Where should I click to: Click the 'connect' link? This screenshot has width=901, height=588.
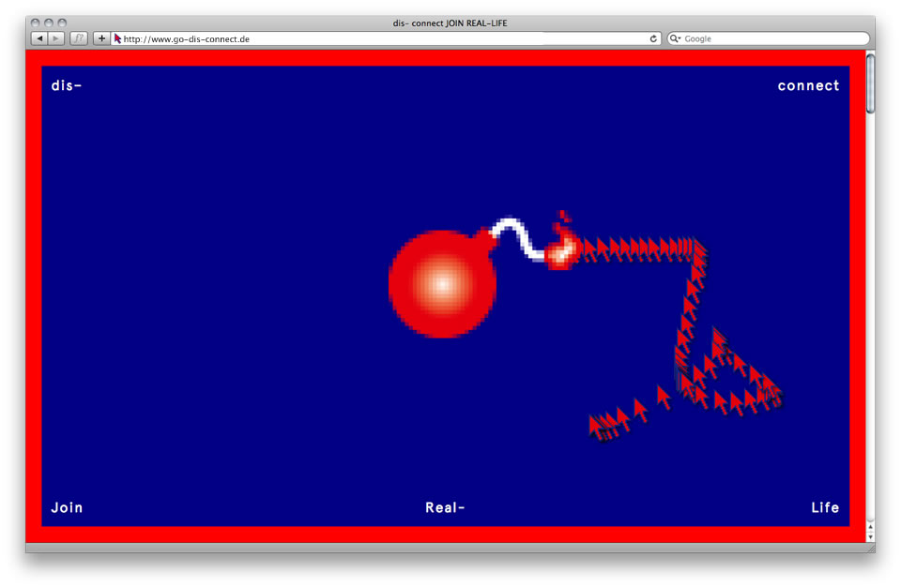pyautogui.click(x=808, y=85)
